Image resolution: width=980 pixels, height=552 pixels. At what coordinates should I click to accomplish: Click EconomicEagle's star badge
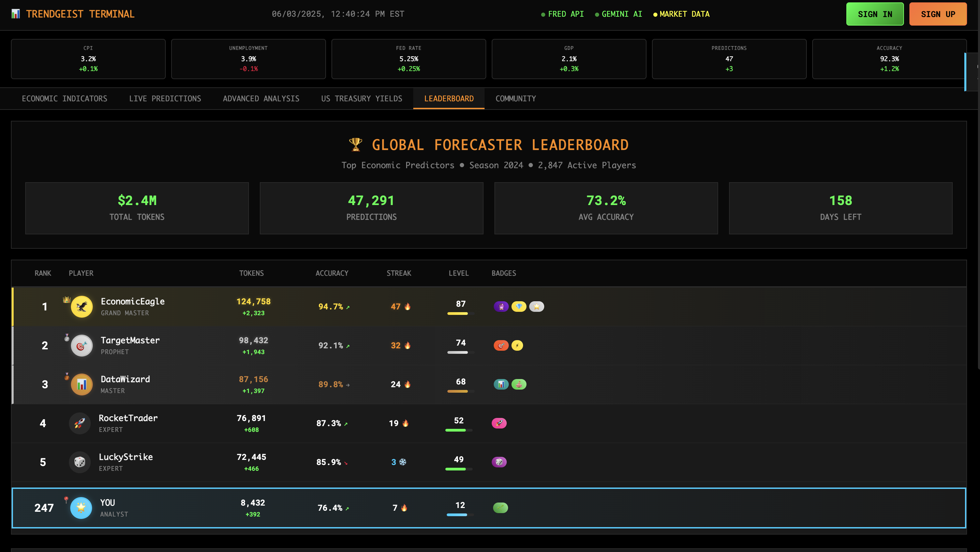click(536, 306)
